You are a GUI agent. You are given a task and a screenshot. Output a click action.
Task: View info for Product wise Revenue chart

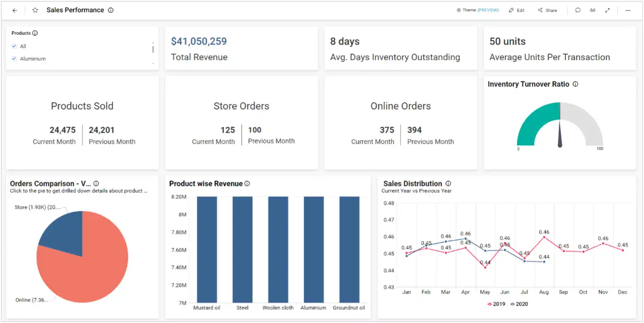[247, 183]
